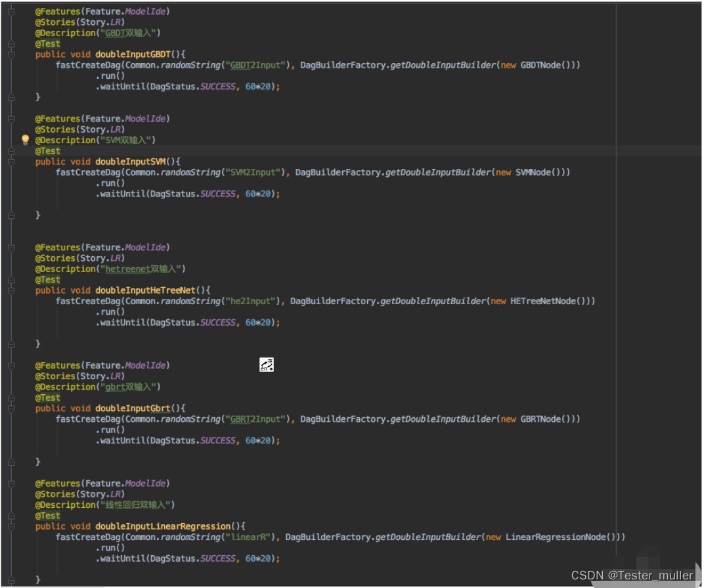
Task: Click @Stories annotation above doubleInputGbrt
Action: tap(55, 376)
